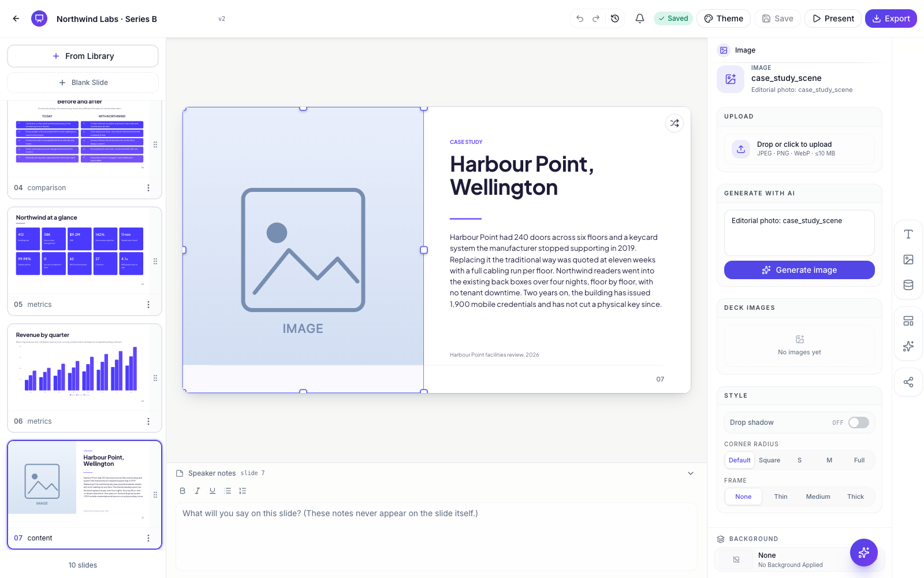Open version history clock icon
Image resolution: width=924 pixels, height=578 pixels.
[x=615, y=18]
